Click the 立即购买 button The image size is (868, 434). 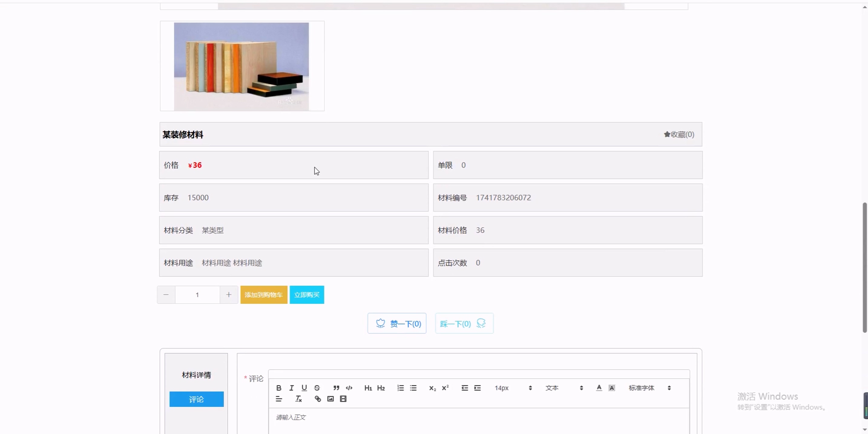307,295
